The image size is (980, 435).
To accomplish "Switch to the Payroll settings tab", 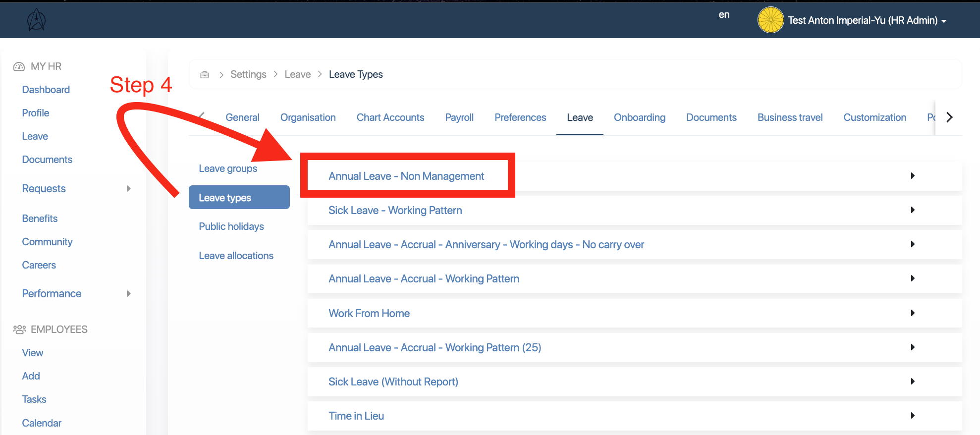I will [x=459, y=117].
